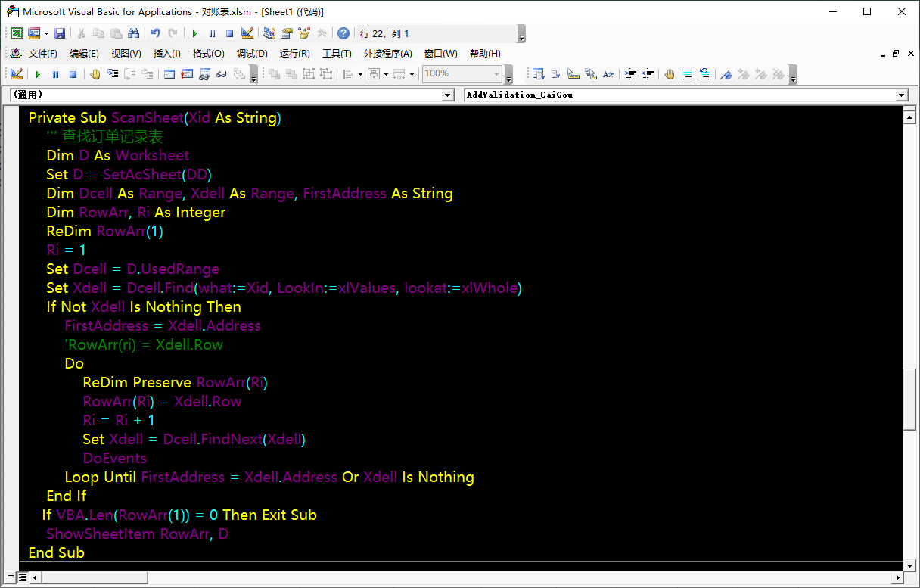Open Visual Basic Help question-mark icon
The width and height of the screenshot is (920, 588).
343,33
